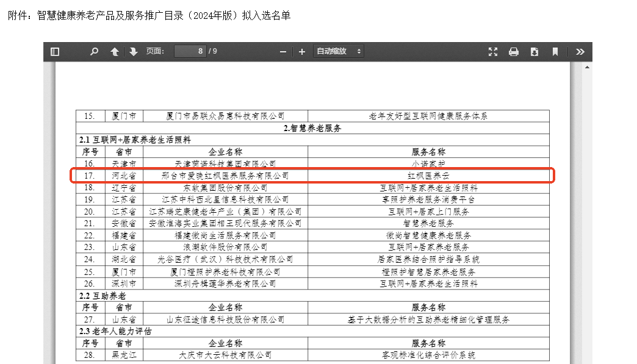Click 东软集团股份有限公司 cell
Image resolution: width=637 pixels, height=364 pixels.
(x=225, y=188)
